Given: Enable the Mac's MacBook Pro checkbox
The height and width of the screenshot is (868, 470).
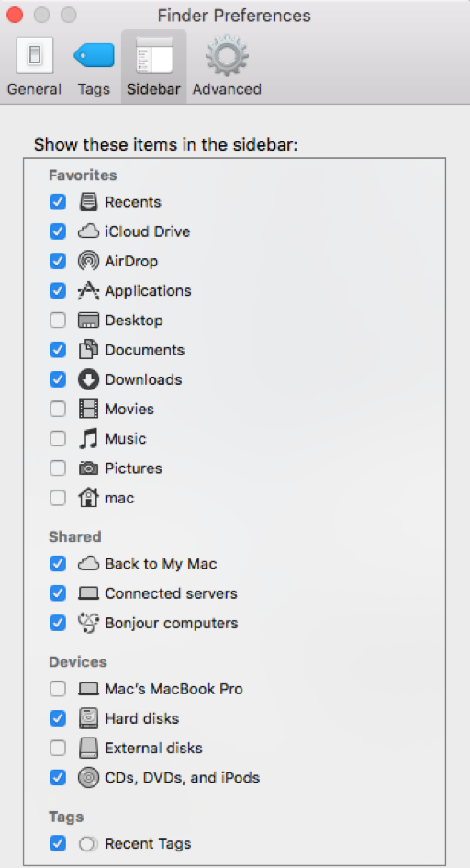Looking at the screenshot, I should click(x=58, y=689).
